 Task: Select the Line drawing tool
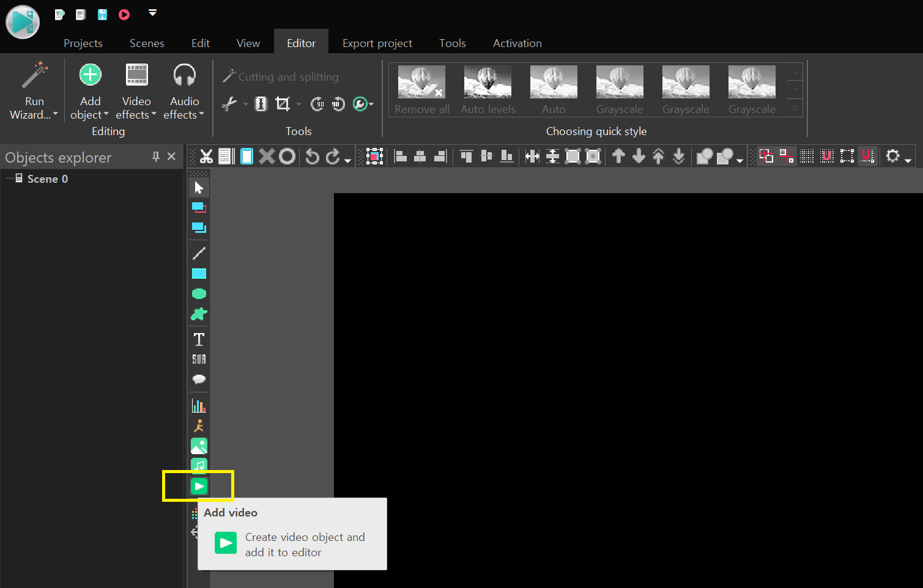(199, 253)
